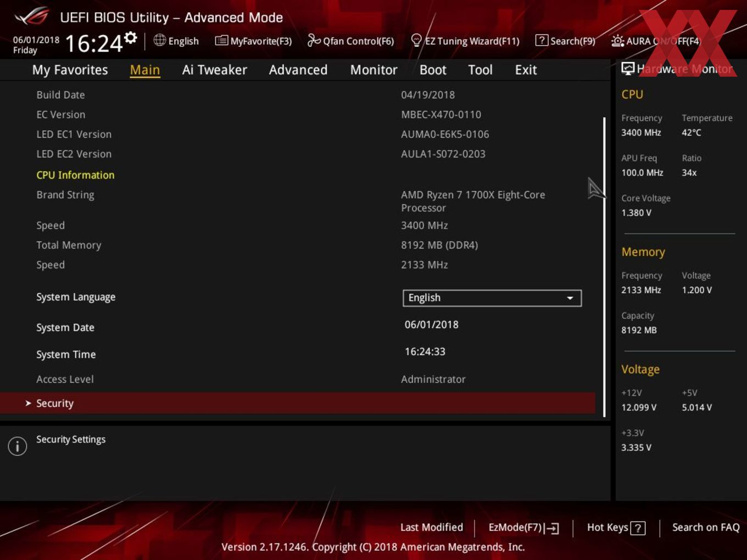Click the 34x ratio value
The height and width of the screenshot is (560, 747).
pyautogui.click(x=689, y=173)
